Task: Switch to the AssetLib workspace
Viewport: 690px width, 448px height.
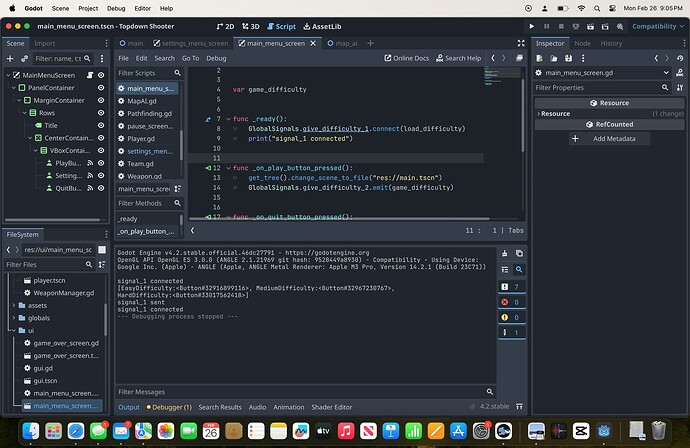Action: (x=322, y=26)
